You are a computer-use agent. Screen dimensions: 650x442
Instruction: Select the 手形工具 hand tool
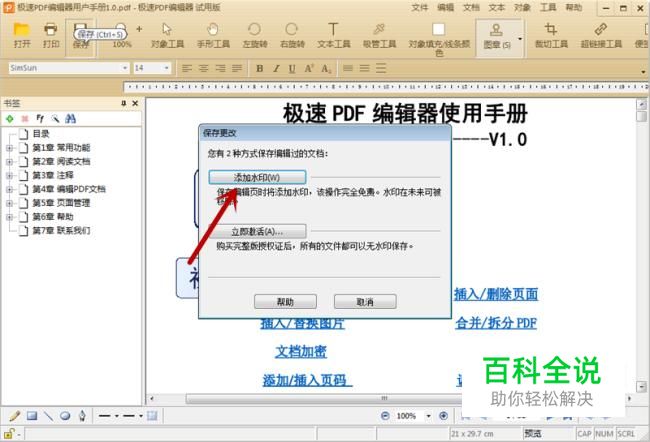213,35
